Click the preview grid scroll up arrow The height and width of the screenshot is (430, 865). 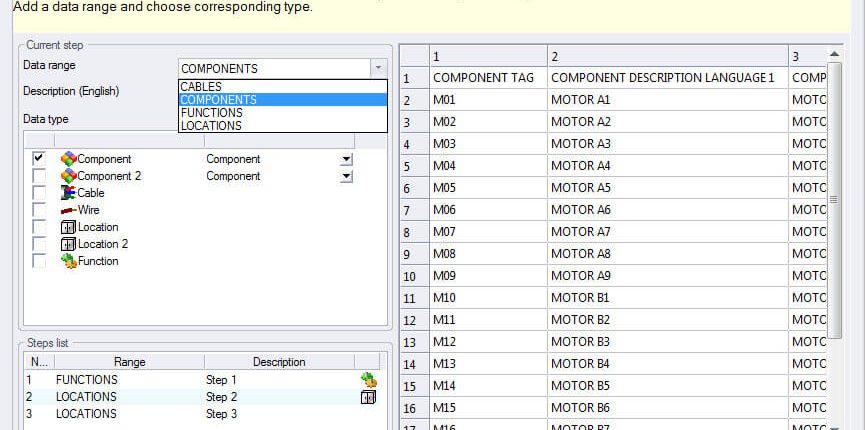click(834, 54)
